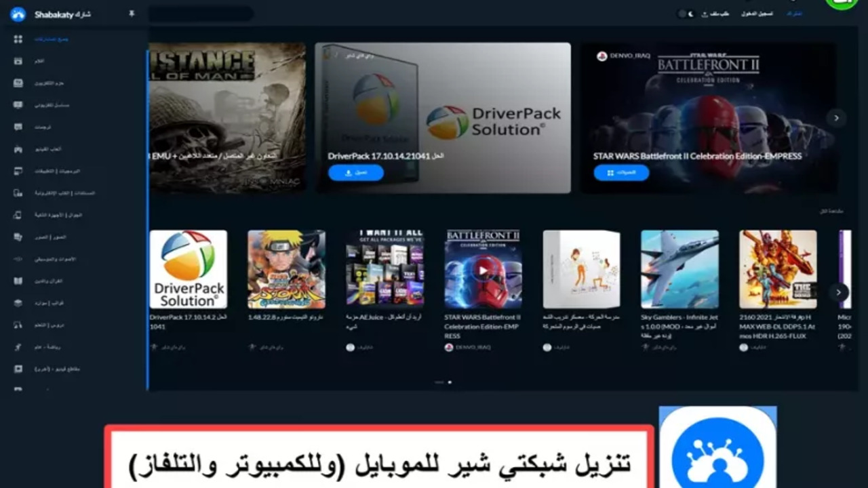Open the video clips category icon
868x488 pixels.
tap(18, 369)
